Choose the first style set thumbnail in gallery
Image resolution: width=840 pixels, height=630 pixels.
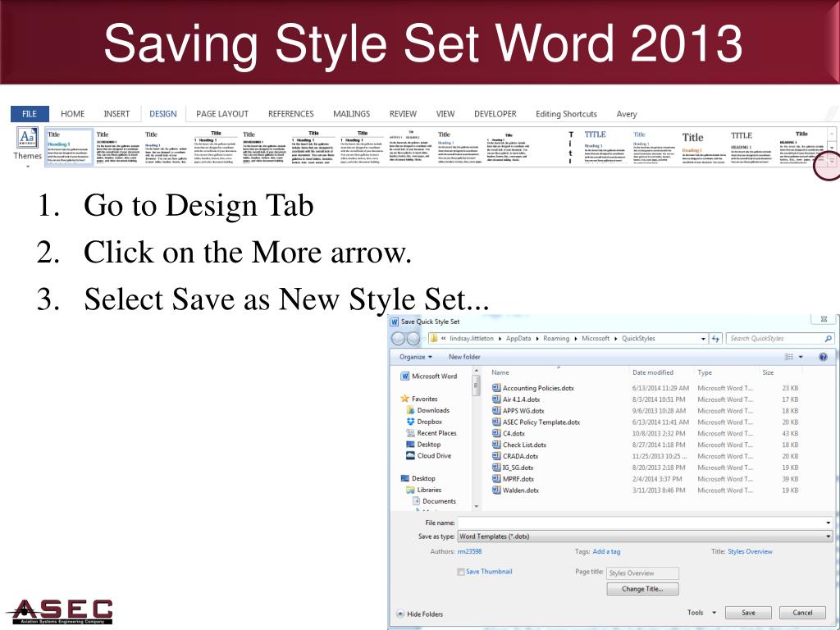point(69,147)
